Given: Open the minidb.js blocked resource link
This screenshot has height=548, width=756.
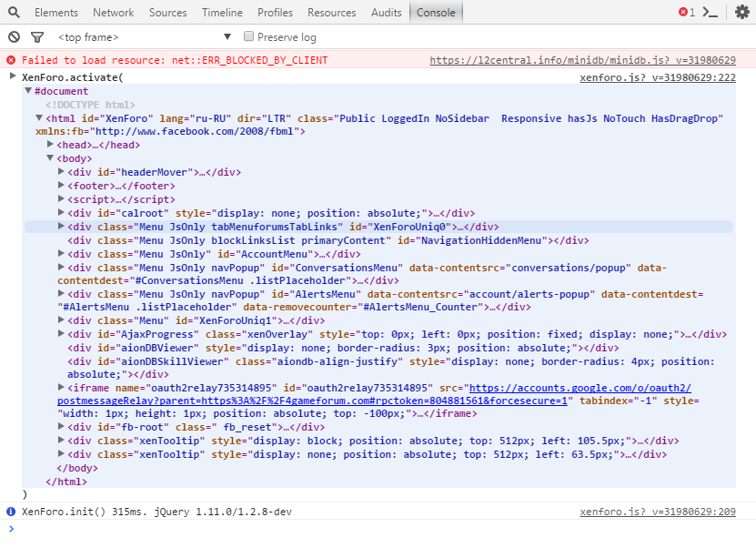Looking at the screenshot, I should tap(582, 60).
